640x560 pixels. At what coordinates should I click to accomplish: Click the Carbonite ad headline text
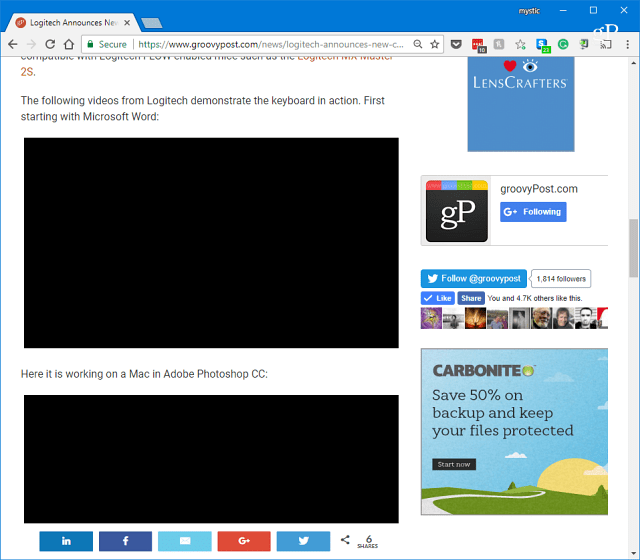click(502, 413)
